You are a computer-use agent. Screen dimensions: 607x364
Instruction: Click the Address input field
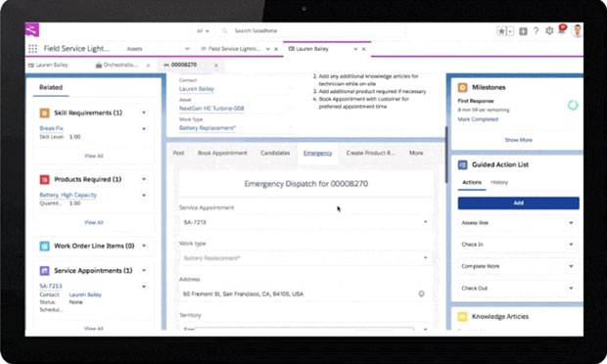pyautogui.click(x=305, y=294)
